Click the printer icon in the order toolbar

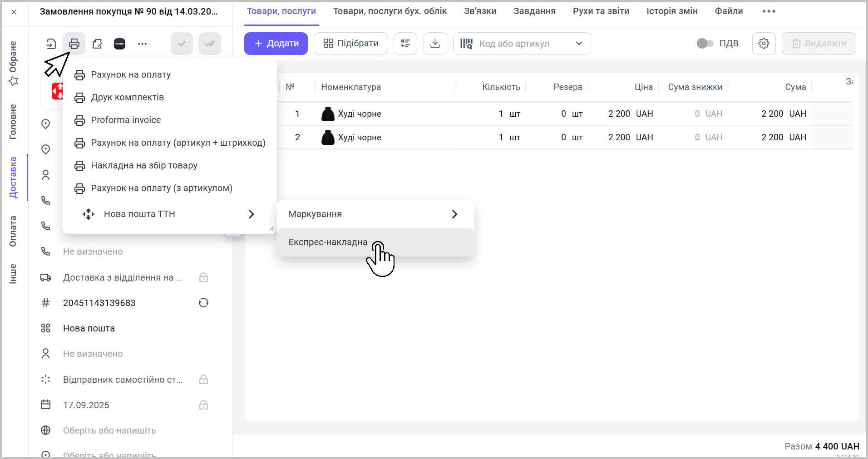(74, 44)
